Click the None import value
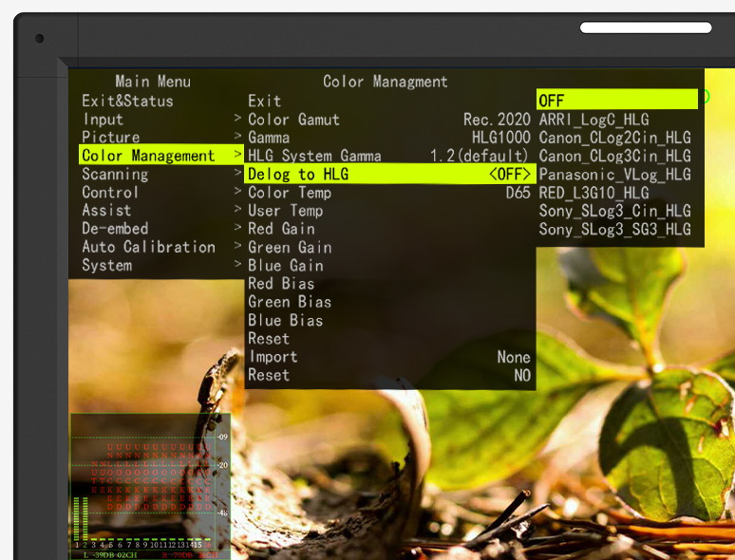735x560 pixels. (514, 357)
